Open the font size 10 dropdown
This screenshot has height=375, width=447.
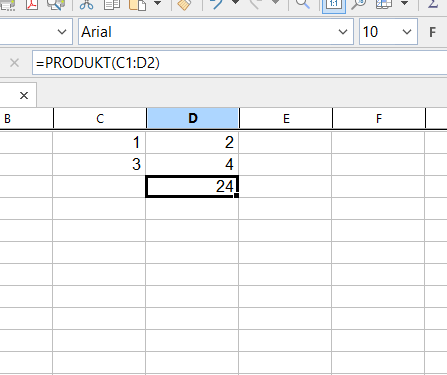tap(407, 32)
